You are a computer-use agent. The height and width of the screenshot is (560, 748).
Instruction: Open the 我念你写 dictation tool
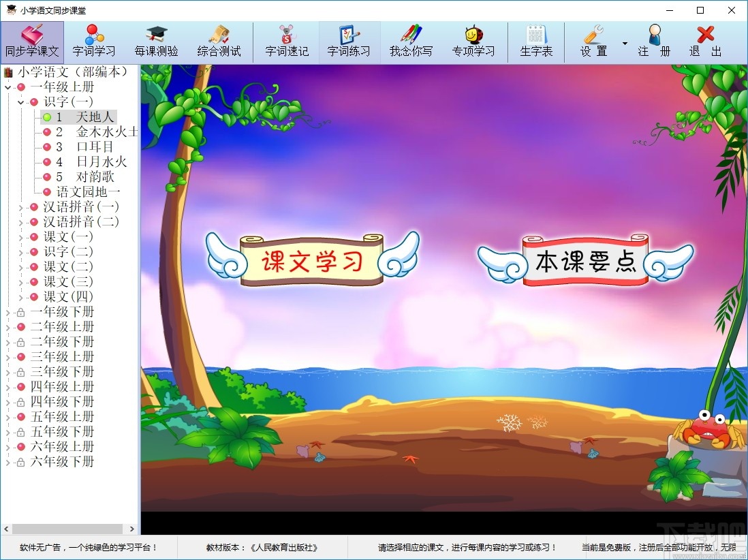point(411,41)
